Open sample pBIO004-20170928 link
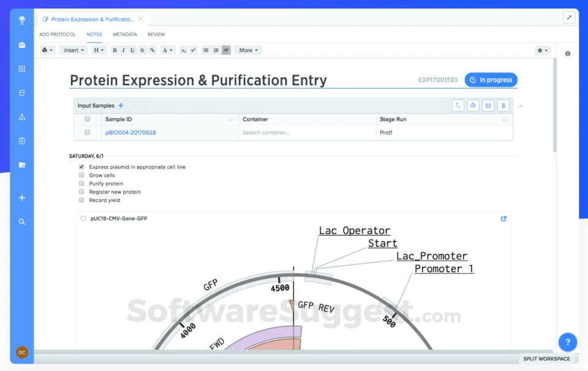This screenshot has width=588, height=371. pyautogui.click(x=130, y=132)
